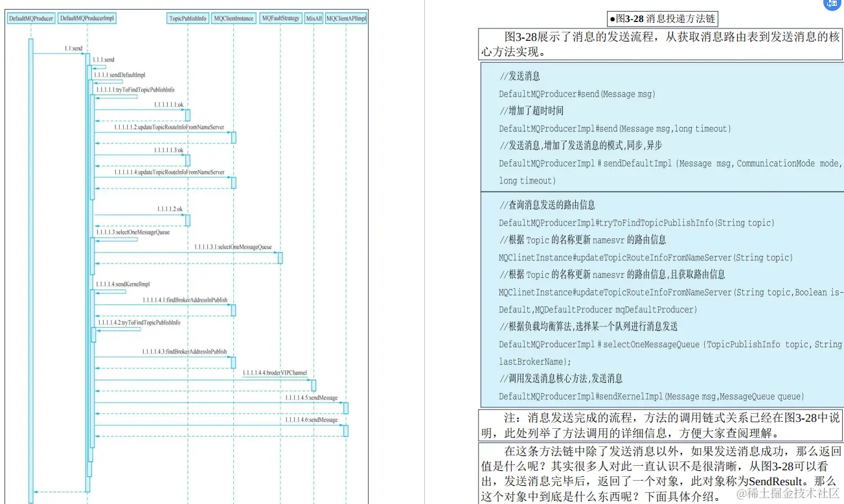
Task: Click '1.1.1.1.3.1:selectOneMessageQueue' label
Action: (233, 247)
